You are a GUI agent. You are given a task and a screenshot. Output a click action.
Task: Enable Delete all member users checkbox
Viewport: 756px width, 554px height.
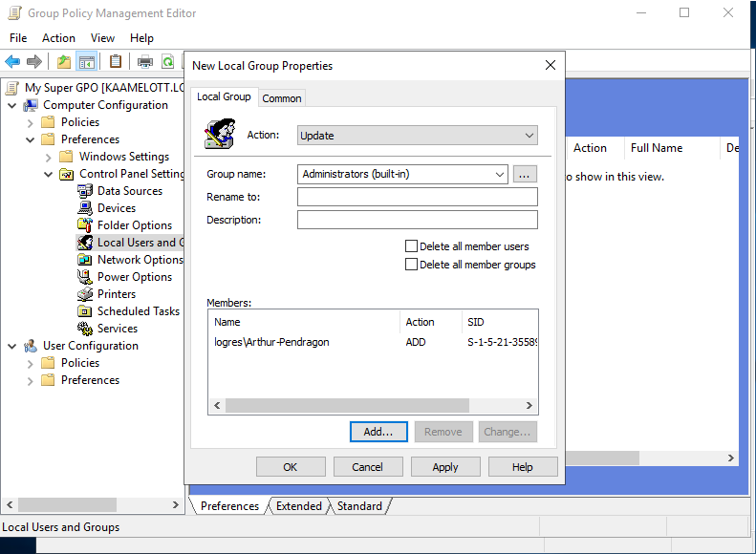coord(412,246)
